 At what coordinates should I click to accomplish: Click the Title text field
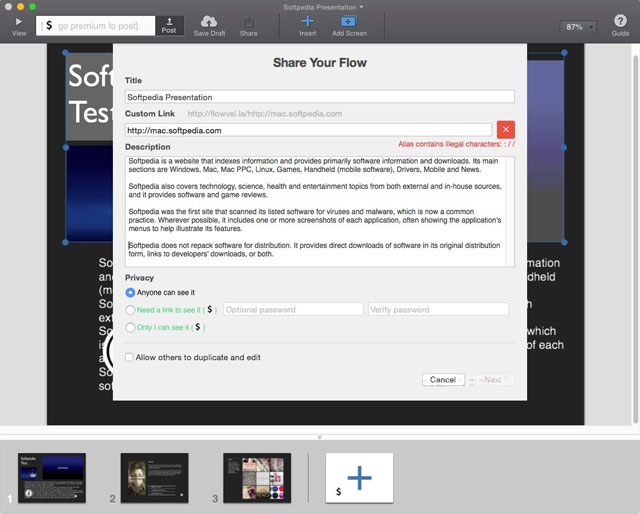pyautogui.click(x=319, y=97)
